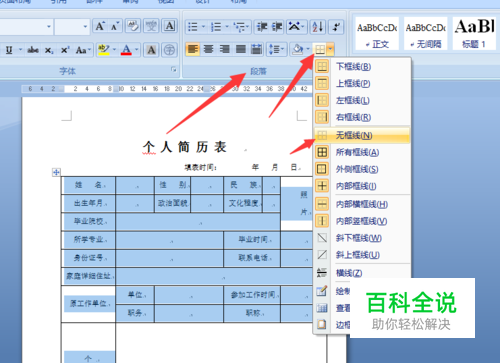Apply the 标题 1 style

[474, 33]
